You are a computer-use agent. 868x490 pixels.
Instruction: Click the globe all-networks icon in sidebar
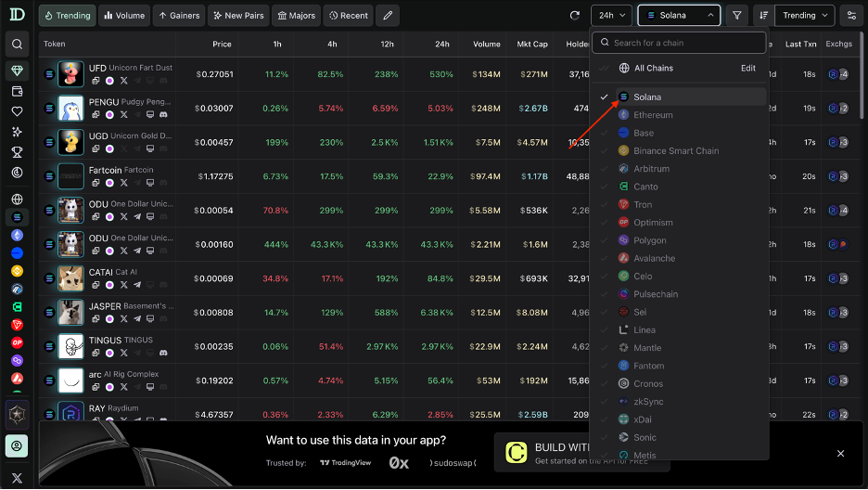pyautogui.click(x=18, y=199)
